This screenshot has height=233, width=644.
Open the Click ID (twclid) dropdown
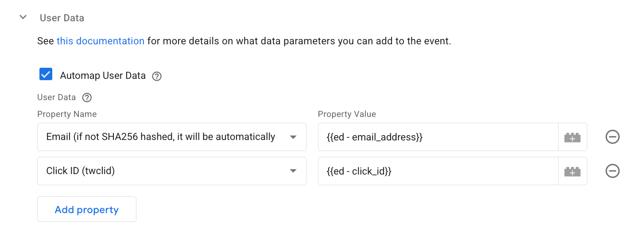pyautogui.click(x=172, y=171)
